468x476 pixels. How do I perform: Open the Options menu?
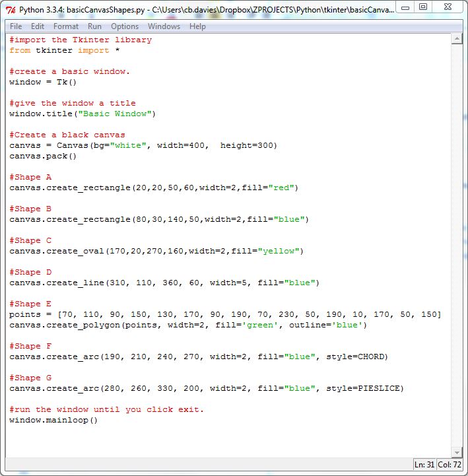pos(125,26)
